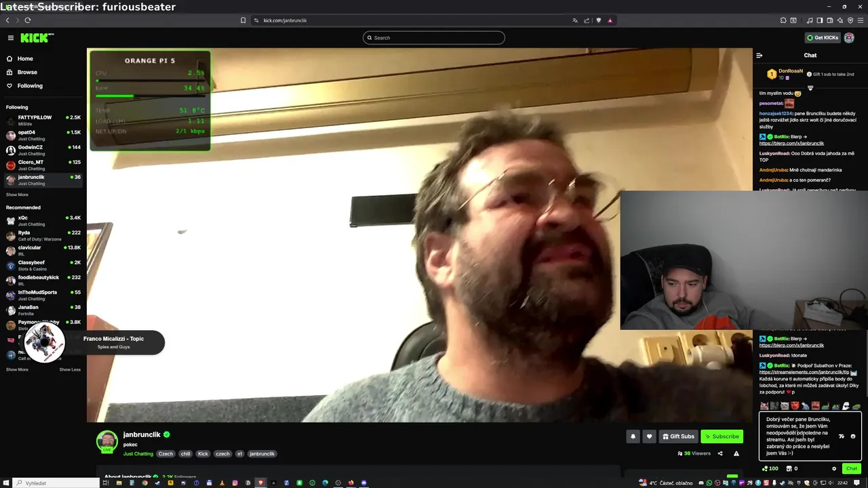Screen dimensions: 868x488
Task: Click translate page icon in address bar
Action: 576,20
